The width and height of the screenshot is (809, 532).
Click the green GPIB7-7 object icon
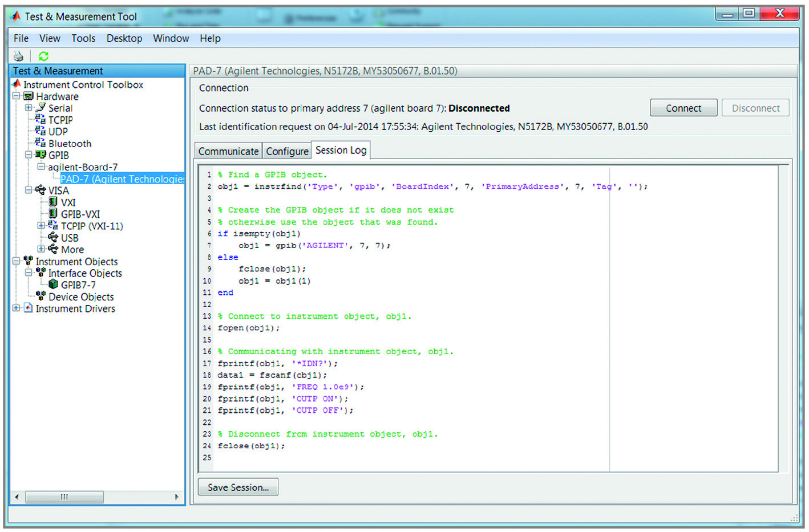tap(53, 284)
